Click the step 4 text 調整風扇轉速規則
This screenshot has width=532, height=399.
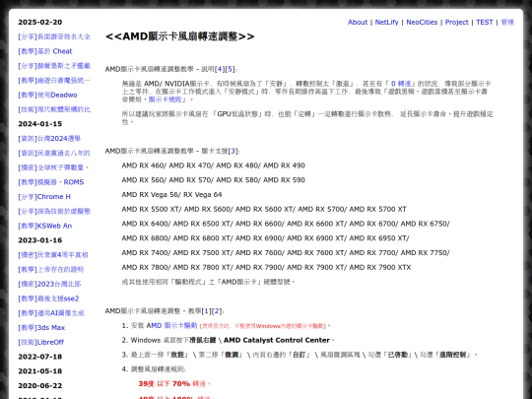coord(158,369)
